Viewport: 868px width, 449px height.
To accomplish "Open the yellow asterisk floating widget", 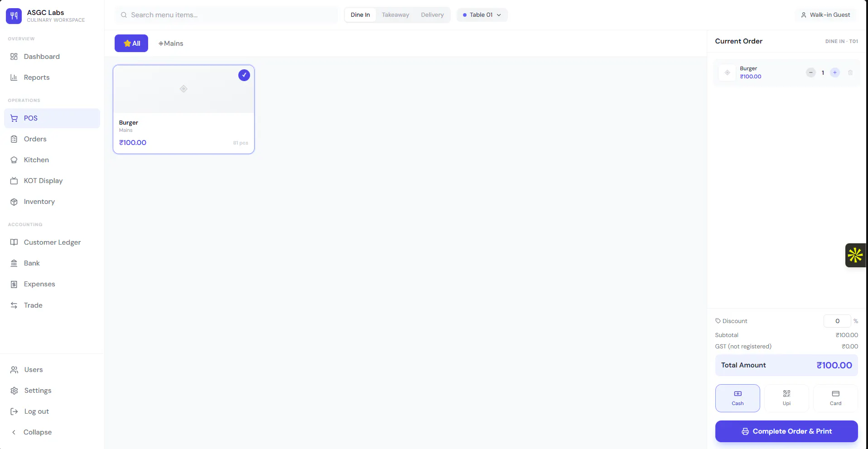I will pyautogui.click(x=855, y=255).
